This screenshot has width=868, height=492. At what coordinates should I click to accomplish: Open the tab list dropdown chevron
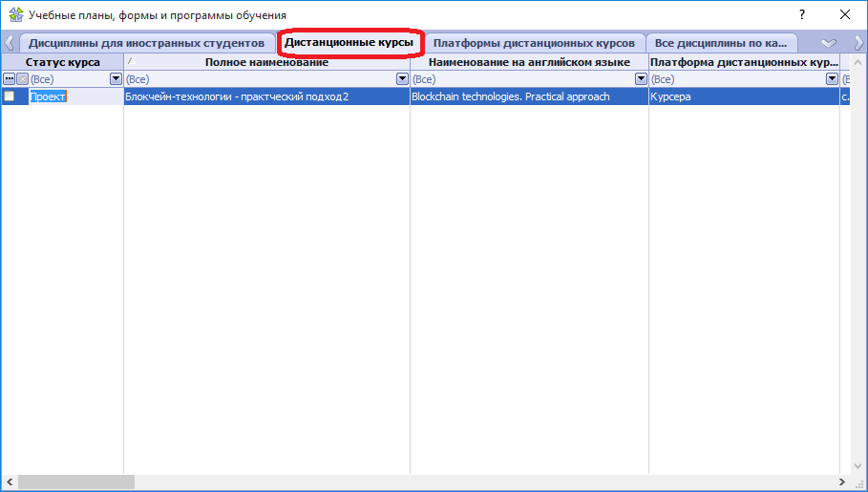828,43
